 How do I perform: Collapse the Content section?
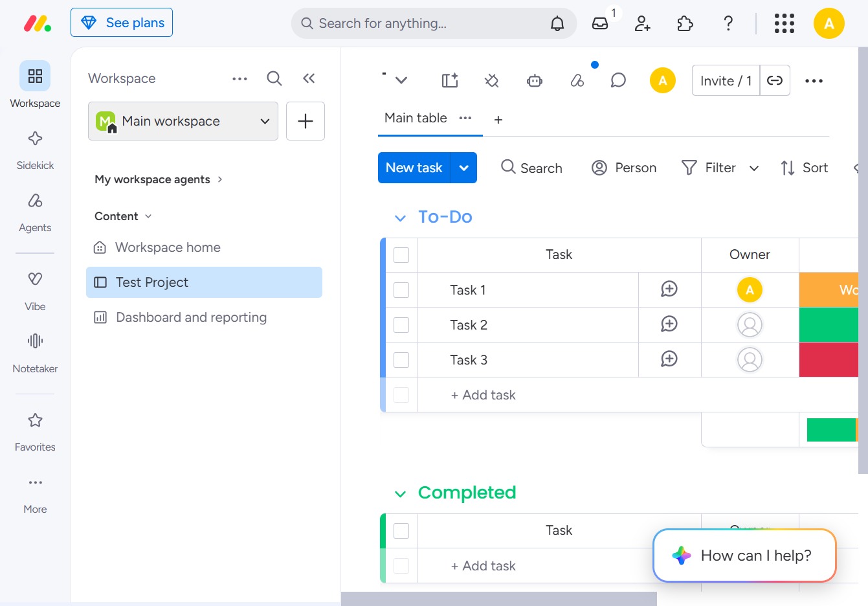click(x=123, y=216)
